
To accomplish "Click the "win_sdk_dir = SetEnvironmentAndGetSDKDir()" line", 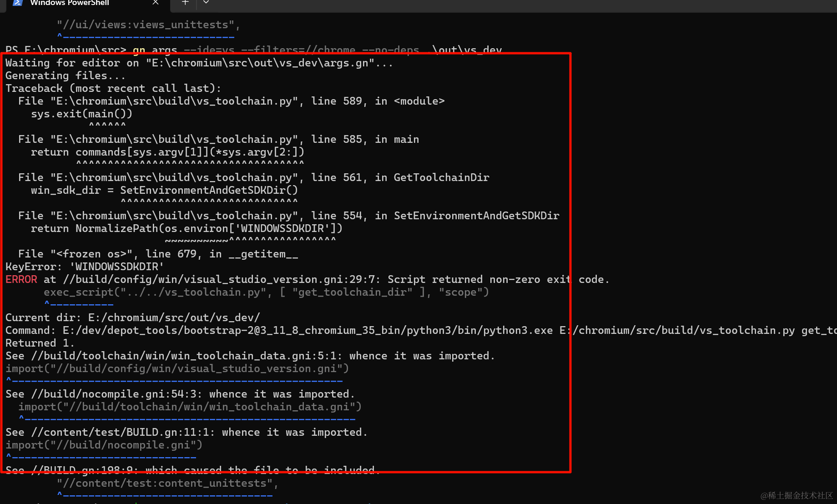I will pyautogui.click(x=164, y=190).
